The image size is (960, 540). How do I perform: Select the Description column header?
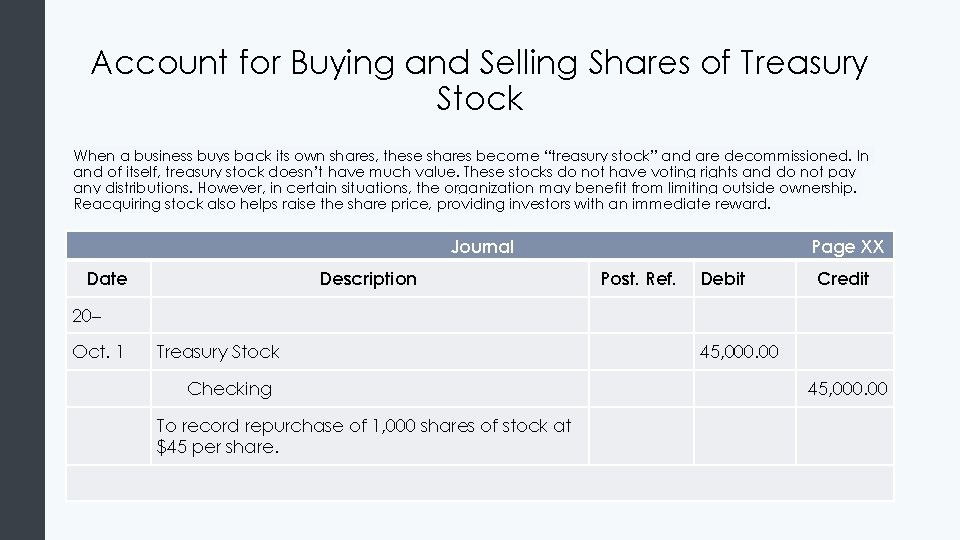tap(368, 279)
